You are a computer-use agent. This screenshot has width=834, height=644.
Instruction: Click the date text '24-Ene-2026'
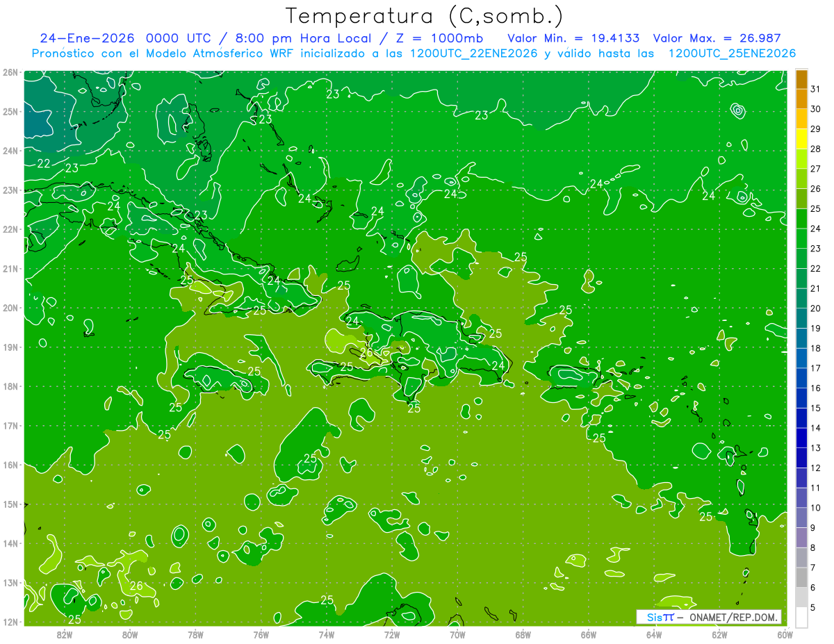click(x=87, y=38)
